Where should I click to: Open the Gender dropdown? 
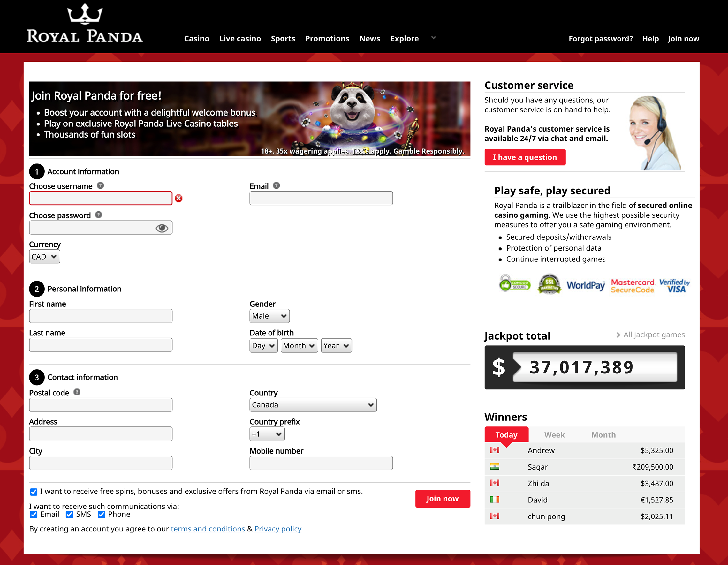(270, 316)
